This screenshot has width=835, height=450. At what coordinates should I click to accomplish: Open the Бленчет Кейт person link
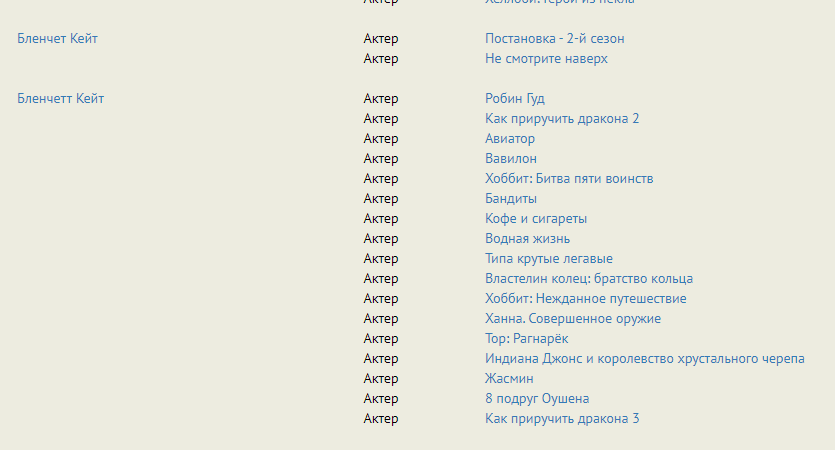[57, 39]
